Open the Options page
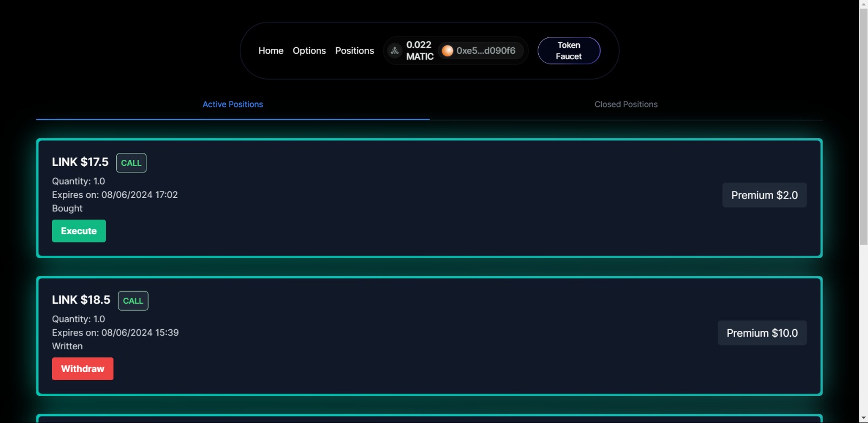This screenshot has width=868, height=423. (309, 50)
